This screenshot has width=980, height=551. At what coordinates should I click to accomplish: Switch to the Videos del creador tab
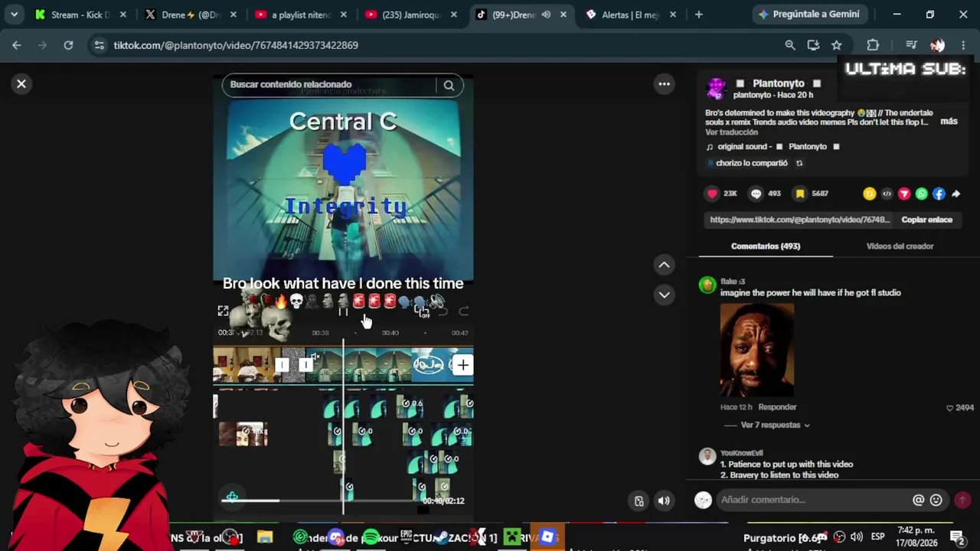[900, 246]
